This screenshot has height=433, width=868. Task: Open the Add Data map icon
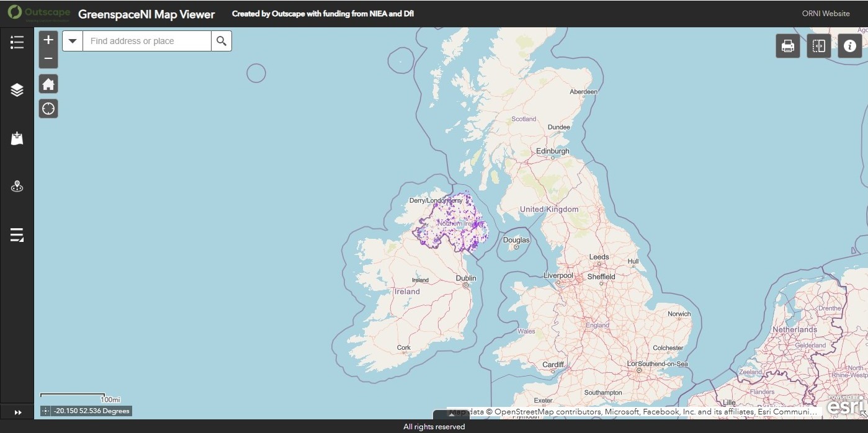(17, 138)
